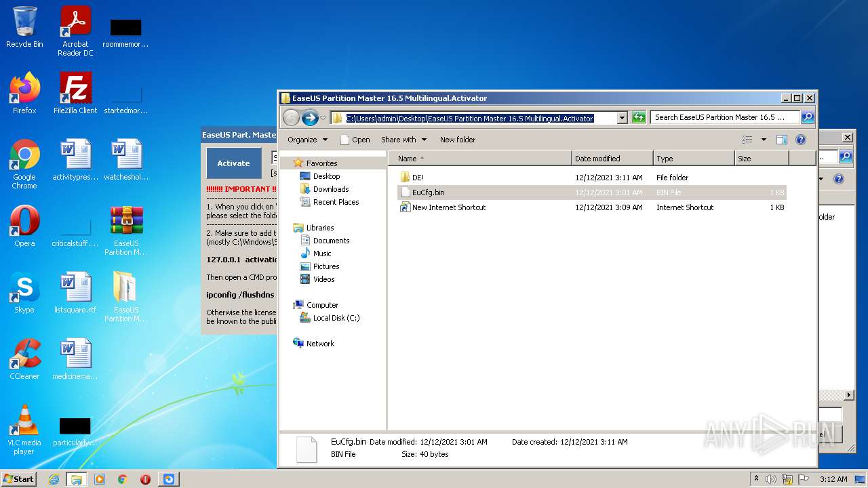Select the watcheshol Word document icon
Image resolution: width=868 pixels, height=488 pixels.
(x=126, y=159)
